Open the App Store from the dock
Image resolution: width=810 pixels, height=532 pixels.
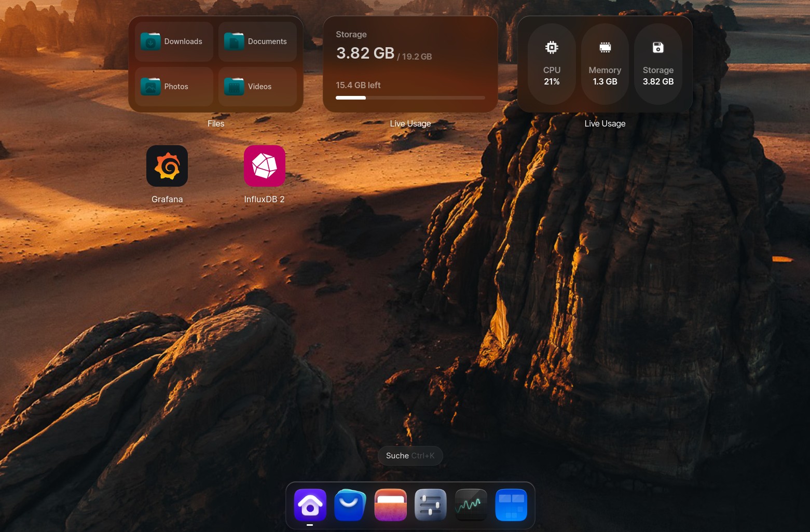pos(350,505)
